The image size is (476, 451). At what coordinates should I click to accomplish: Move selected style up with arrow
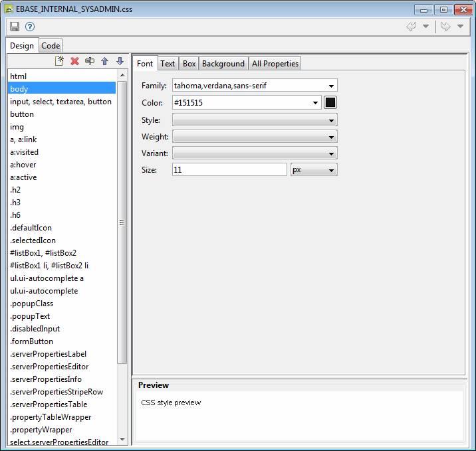coord(104,61)
